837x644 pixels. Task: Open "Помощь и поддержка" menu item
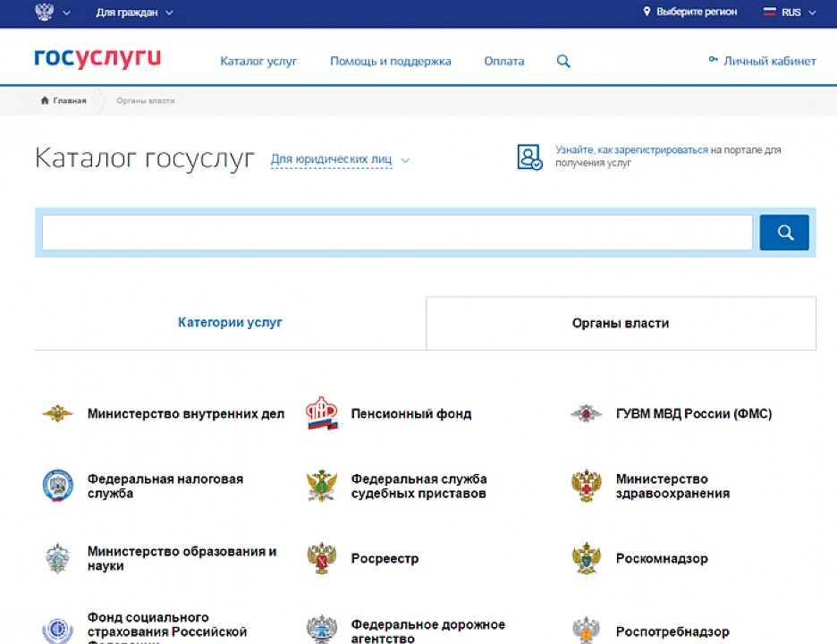tap(390, 61)
